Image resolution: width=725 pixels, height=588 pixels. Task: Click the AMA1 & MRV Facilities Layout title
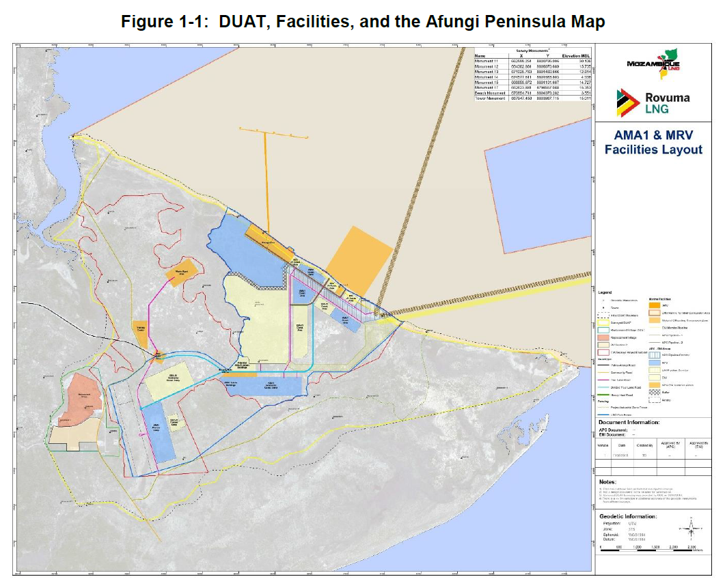click(653, 143)
